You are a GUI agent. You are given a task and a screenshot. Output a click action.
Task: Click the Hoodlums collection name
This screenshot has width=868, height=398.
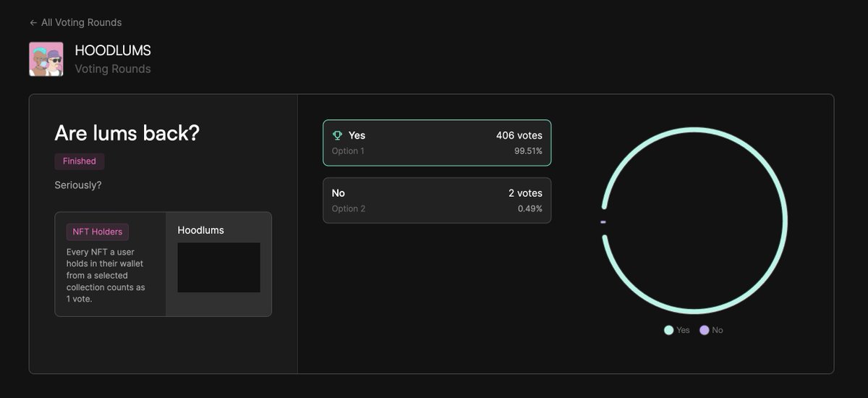[x=200, y=230]
